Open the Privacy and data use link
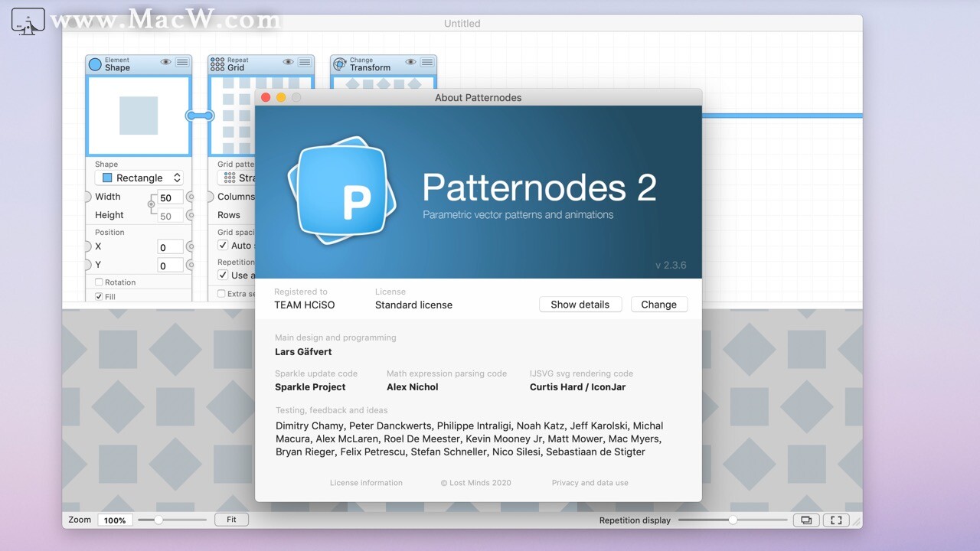The height and width of the screenshot is (551, 980). [590, 483]
